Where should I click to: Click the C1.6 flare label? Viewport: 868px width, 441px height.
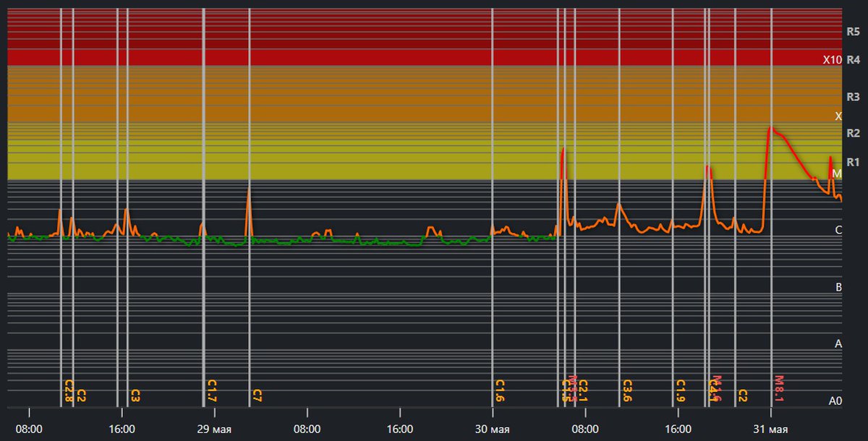[500, 390]
